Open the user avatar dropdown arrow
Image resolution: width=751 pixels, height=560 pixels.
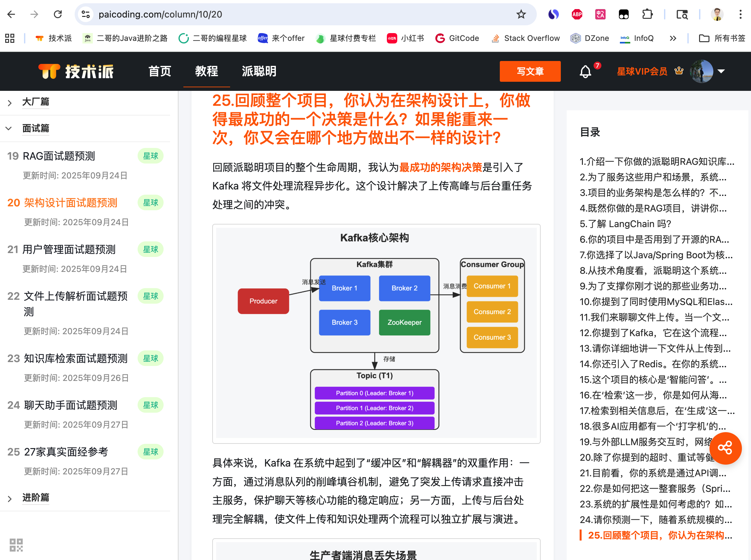pos(721,71)
